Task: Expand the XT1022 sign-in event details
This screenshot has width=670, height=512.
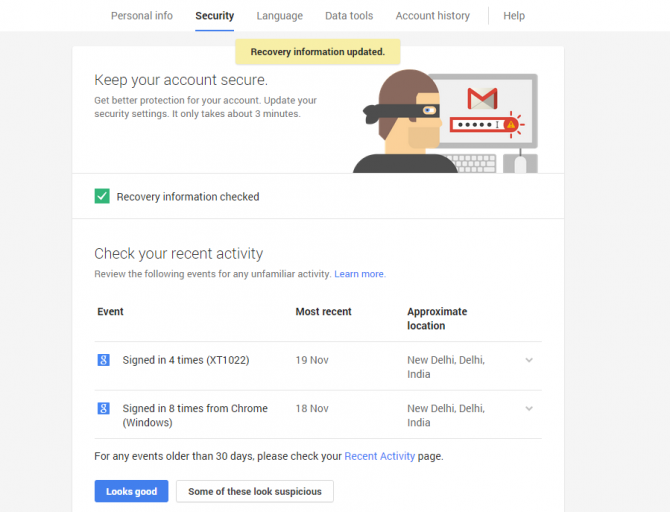Action: pyautogui.click(x=529, y=360)
